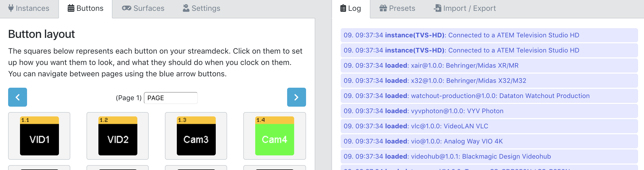Screen dimensions: 644x170
Task: Advance to next page with blue right arrow
Action: 296,97
